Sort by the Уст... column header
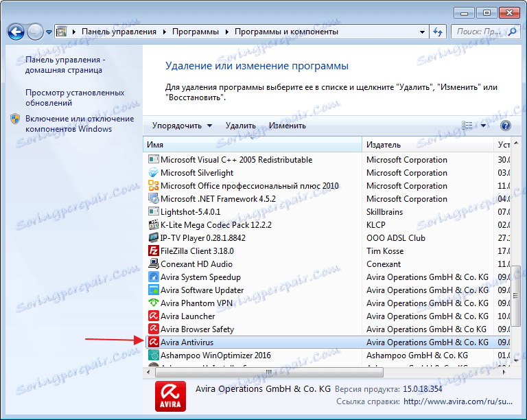 [502, 145]
